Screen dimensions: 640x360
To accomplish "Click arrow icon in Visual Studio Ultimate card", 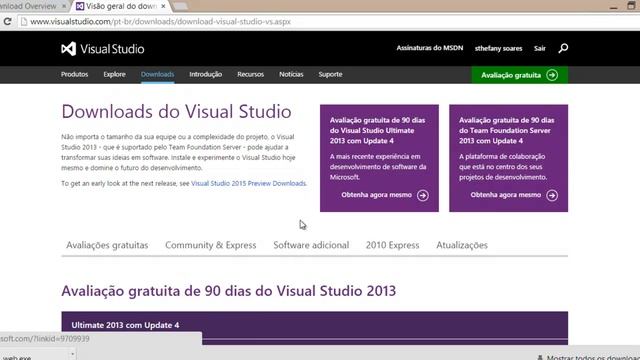I will [x=423, y=196].
